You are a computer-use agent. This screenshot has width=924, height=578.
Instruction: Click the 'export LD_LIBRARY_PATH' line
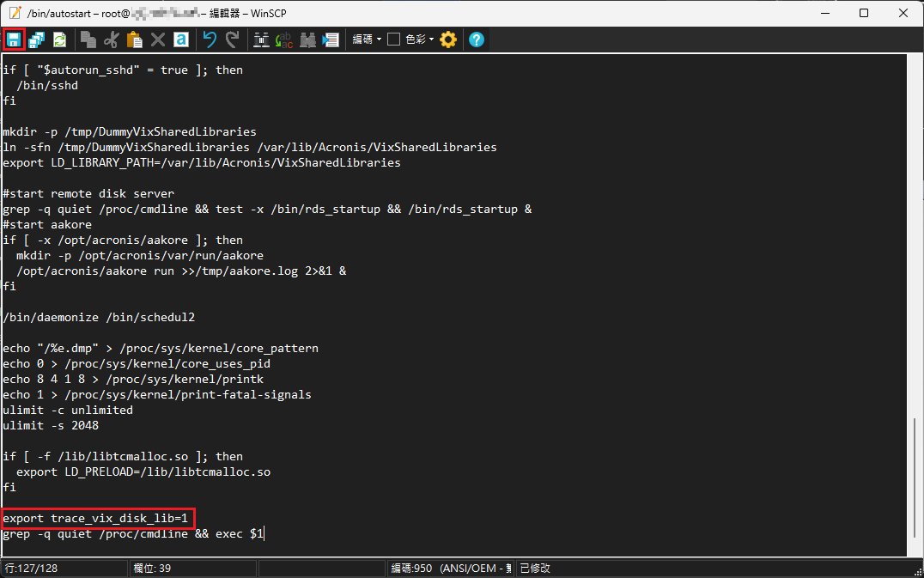tap(202, 162)
